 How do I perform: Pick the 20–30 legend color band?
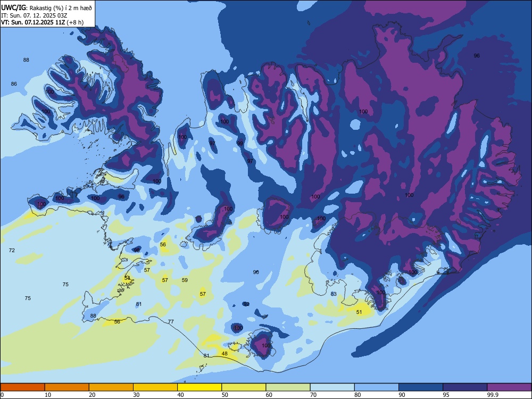tap(111, 387)
